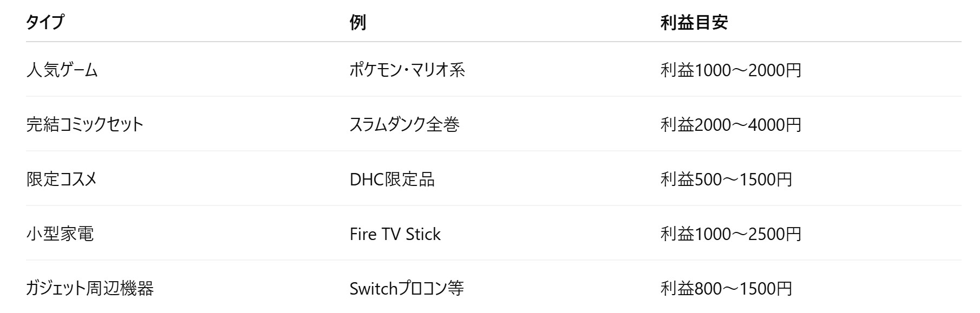Select the Fire TV Stick example cell
This screenshot has width=980, height=313.
point(395,234)
